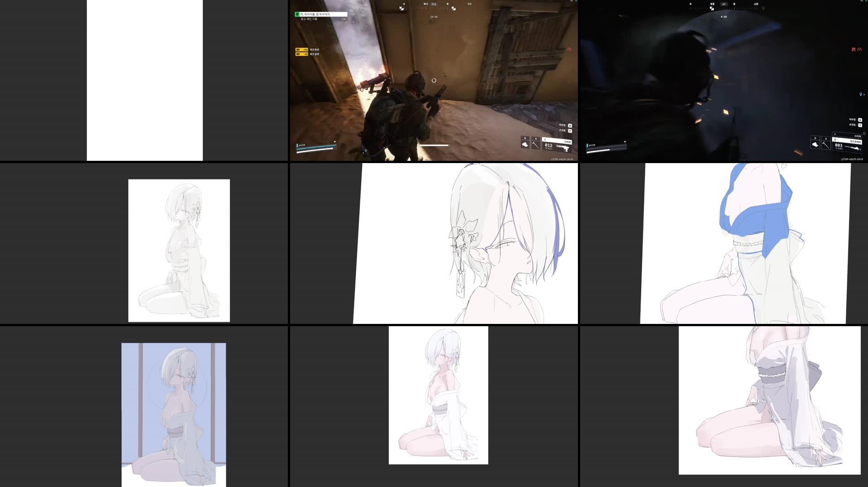The image size is (868, 487).
Task: Click the yellow XP +100 아크 파괴 badge
Action: coord(302,49)
